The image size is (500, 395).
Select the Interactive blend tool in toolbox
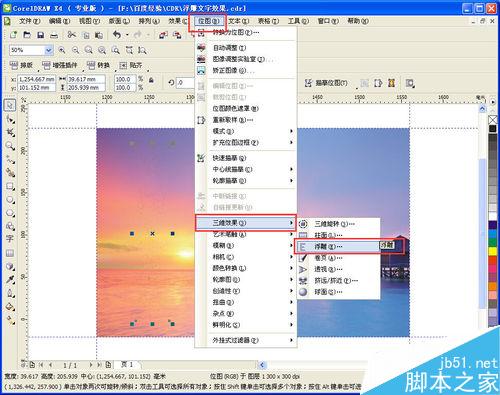click(x=10, y=266)
